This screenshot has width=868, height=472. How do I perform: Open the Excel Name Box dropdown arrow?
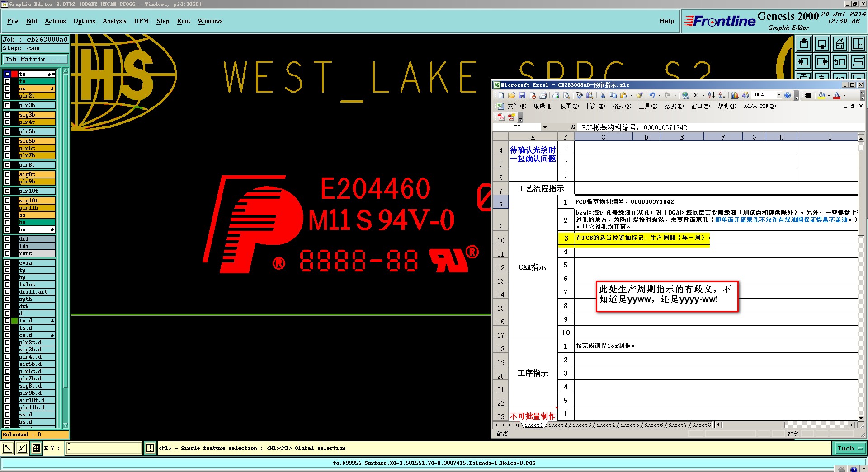[x=545, y=127]
